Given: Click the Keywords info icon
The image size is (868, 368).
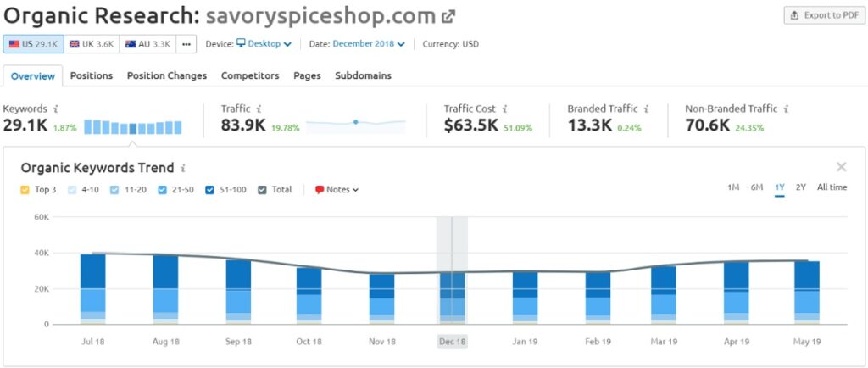Looking at the screenshot, I should point(56,109).
